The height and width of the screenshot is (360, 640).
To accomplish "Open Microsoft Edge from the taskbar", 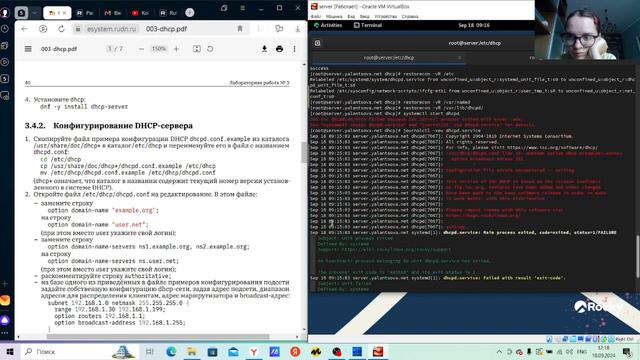I will (x=171, y=351).
